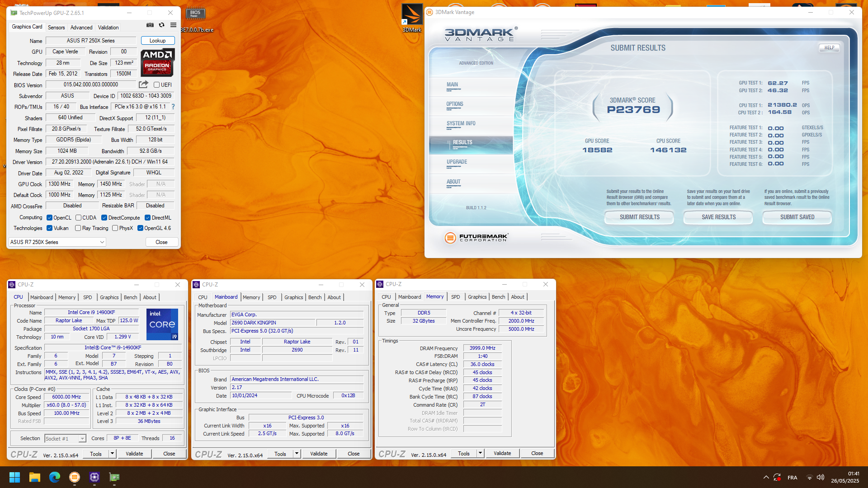The height and width of the screenshot is (488, 868).
Task: Toggle the UEFI checkbox
Action: (x=156, y=85)
